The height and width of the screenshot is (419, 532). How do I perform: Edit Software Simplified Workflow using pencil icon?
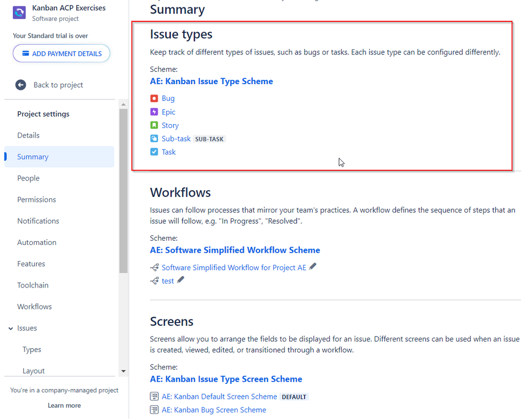click(313, 266)
